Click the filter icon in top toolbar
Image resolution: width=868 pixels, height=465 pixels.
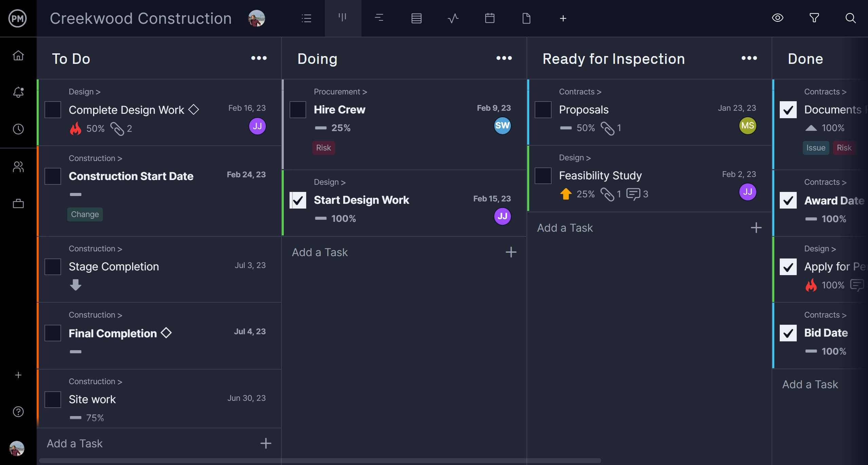pyautogui.click(x=814, y=18)
